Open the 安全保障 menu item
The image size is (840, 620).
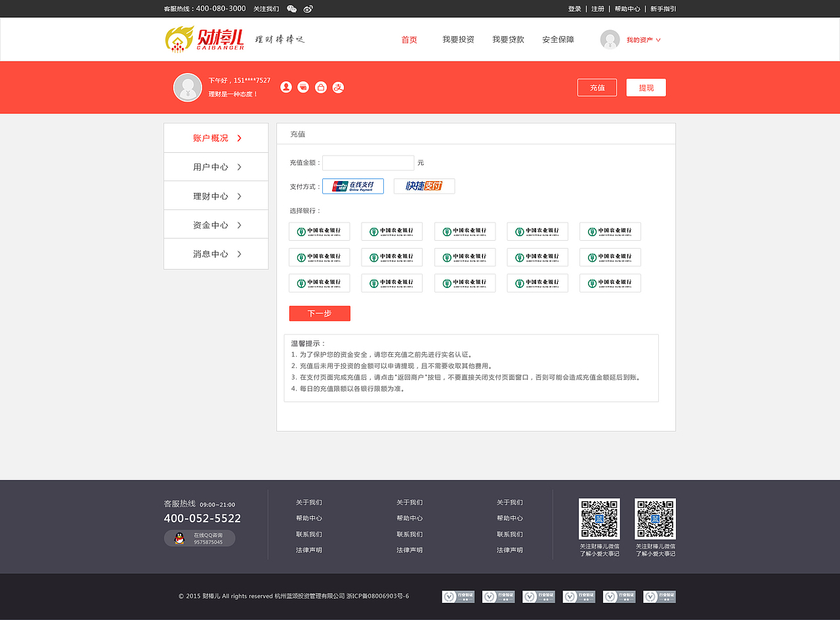tap(557, 39)
